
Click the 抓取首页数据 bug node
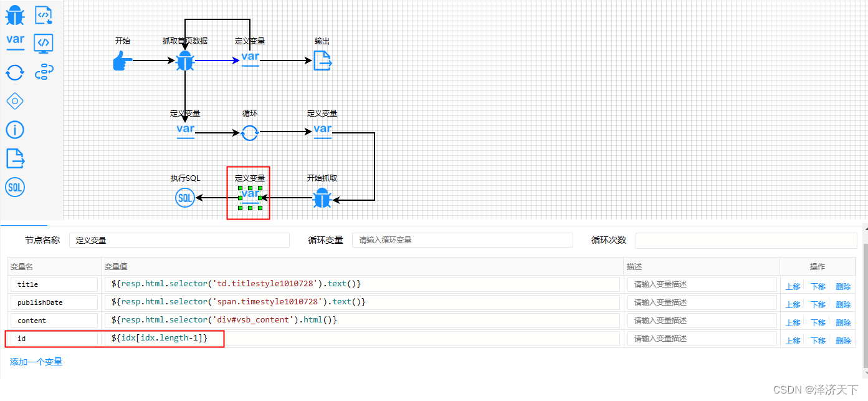point(185,61)
